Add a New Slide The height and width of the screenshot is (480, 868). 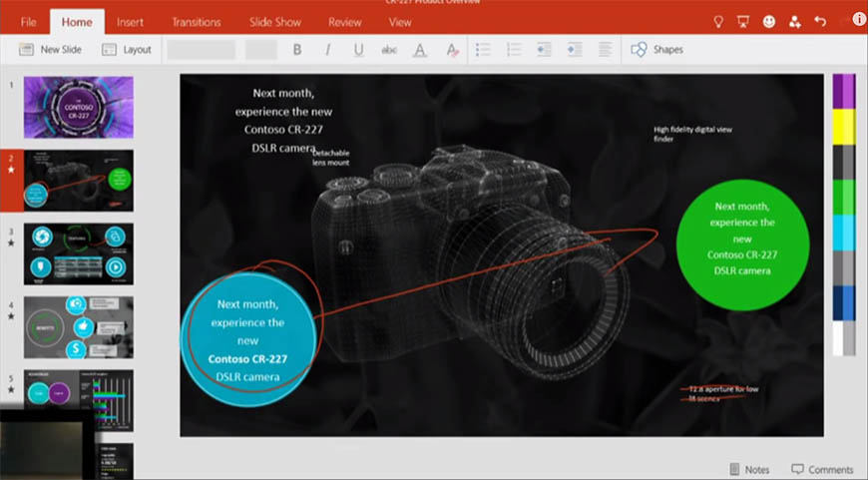[50, 49]
